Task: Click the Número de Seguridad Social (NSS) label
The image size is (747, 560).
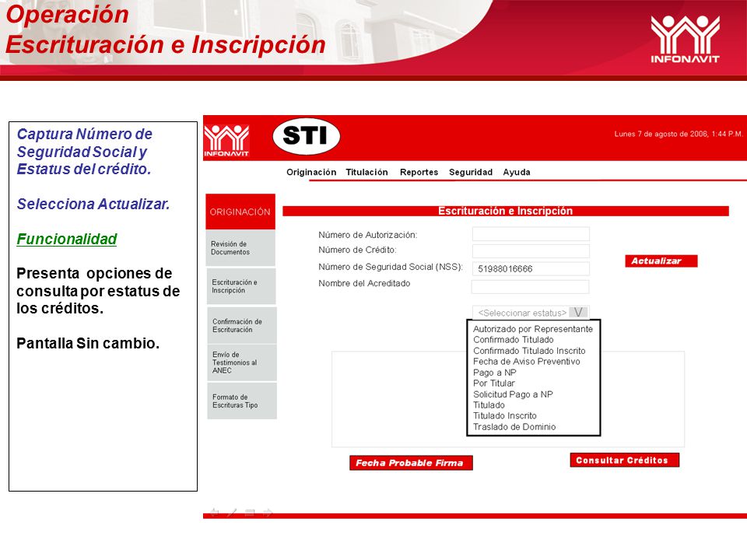Action: click(390, 267)
